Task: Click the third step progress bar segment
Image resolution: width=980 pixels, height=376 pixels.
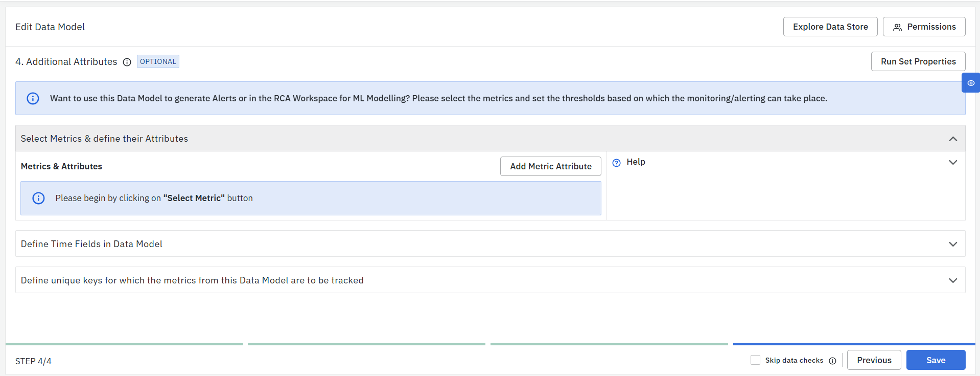Action: click(x=609, y=344)
